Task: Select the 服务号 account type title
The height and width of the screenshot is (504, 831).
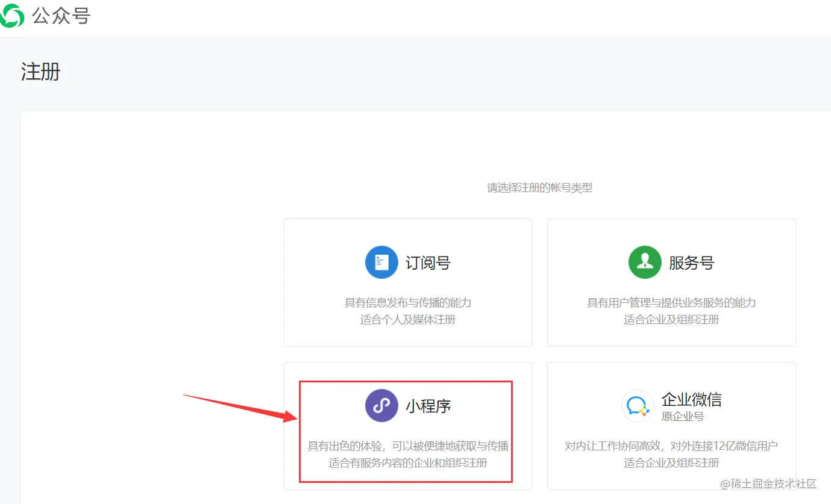Action: tap(691, 263)
